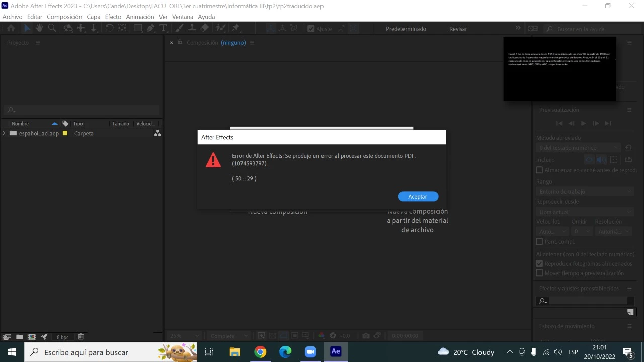Open the Proyecto panel menu

38,43
